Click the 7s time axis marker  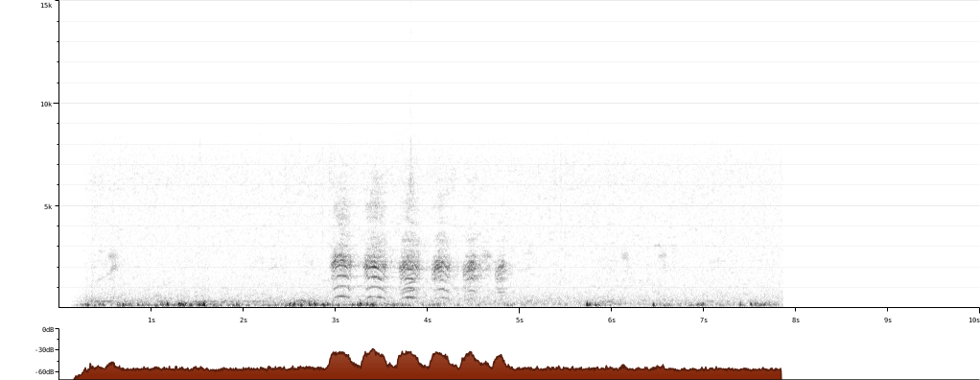[x=704, y=320]
